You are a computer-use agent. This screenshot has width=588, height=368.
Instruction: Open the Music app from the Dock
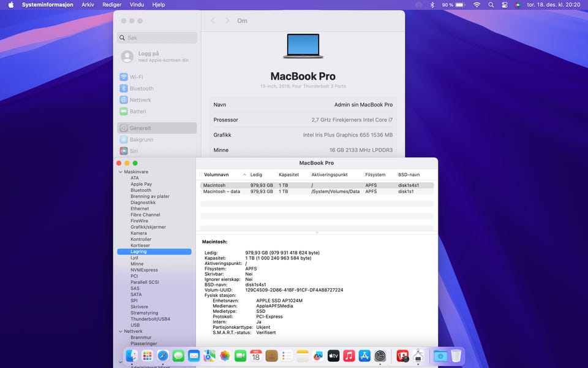349,356
